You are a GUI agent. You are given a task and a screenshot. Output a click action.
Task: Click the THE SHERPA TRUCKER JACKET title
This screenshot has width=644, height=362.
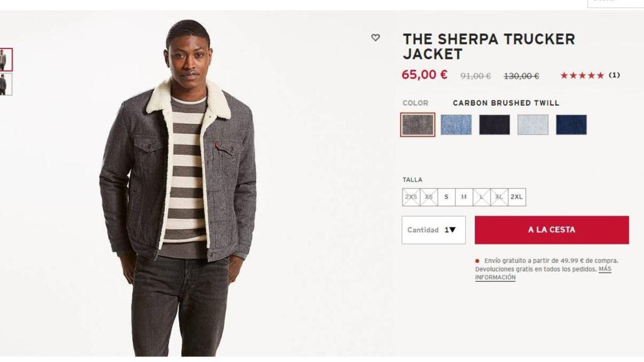489,47
